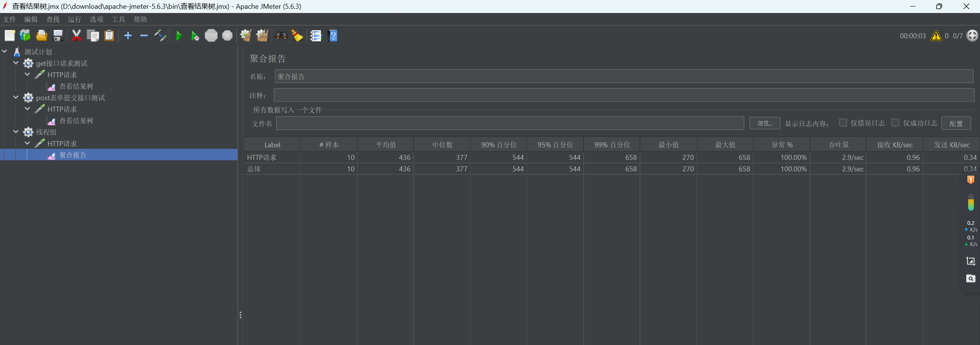Paste using the clipboard toolbar icon
This screenshot has width=980, height=345.
pos(109,36)
